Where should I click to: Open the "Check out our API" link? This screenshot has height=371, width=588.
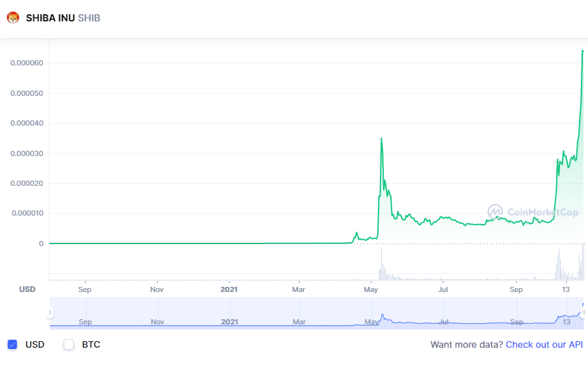(544, 344)
